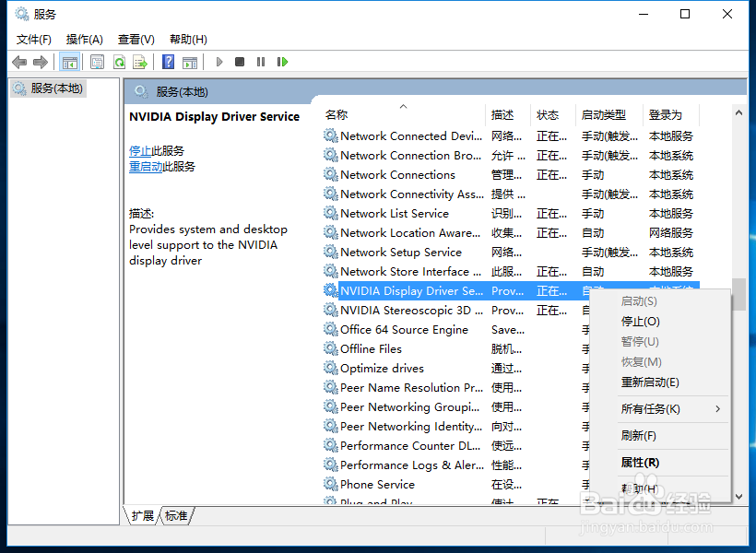Screen dimensions: 756x553
Task: Select the Performance Logs & Aler... service
Action: (456, 465)
